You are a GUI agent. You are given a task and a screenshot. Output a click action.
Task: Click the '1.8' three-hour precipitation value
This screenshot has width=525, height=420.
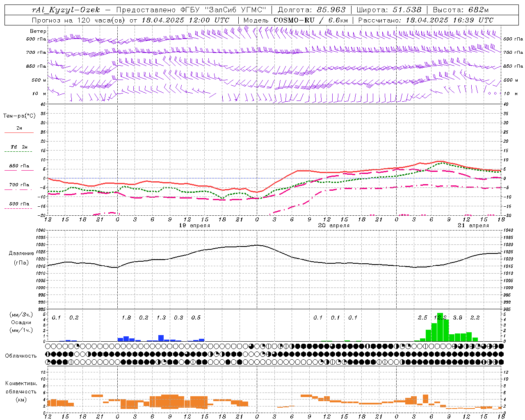point(126,318)
